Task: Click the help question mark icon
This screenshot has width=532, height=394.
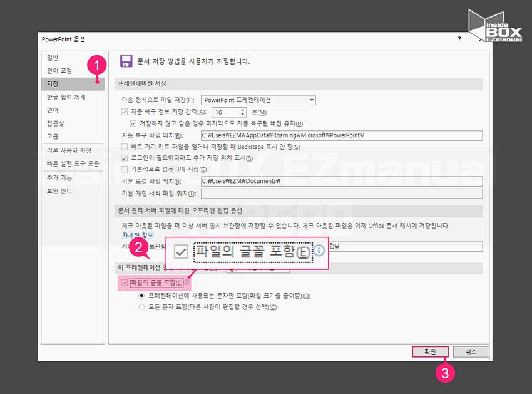Action: (x=459, y=39)
